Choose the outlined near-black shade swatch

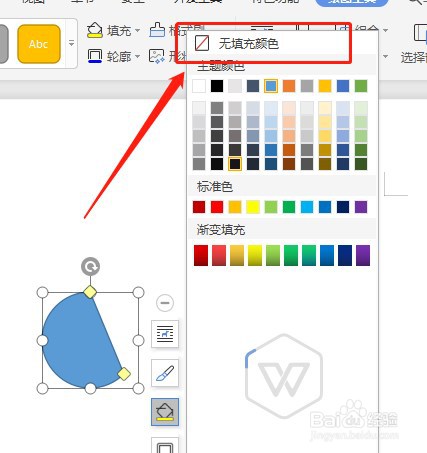pyautogui.click(x=235, y=164)
